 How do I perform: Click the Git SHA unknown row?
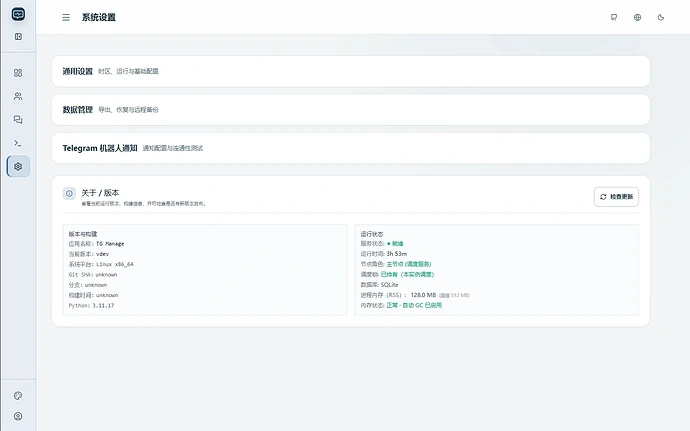pos(93,274)
